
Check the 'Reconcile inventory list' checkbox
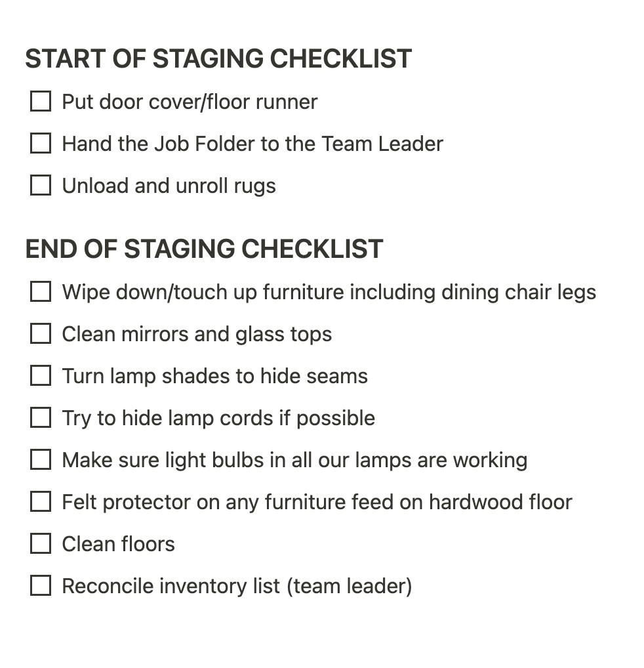(41, 586)
